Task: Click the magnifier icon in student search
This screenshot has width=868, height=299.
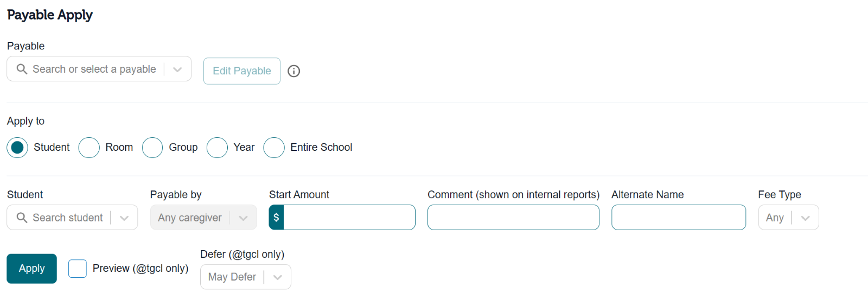Action: click(22, 218)
